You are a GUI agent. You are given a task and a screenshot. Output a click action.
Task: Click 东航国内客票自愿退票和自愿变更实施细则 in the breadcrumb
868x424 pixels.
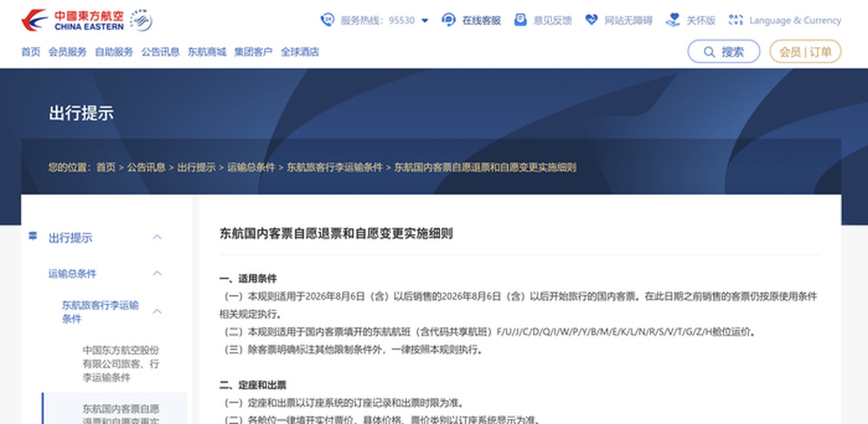click(485, 167)
